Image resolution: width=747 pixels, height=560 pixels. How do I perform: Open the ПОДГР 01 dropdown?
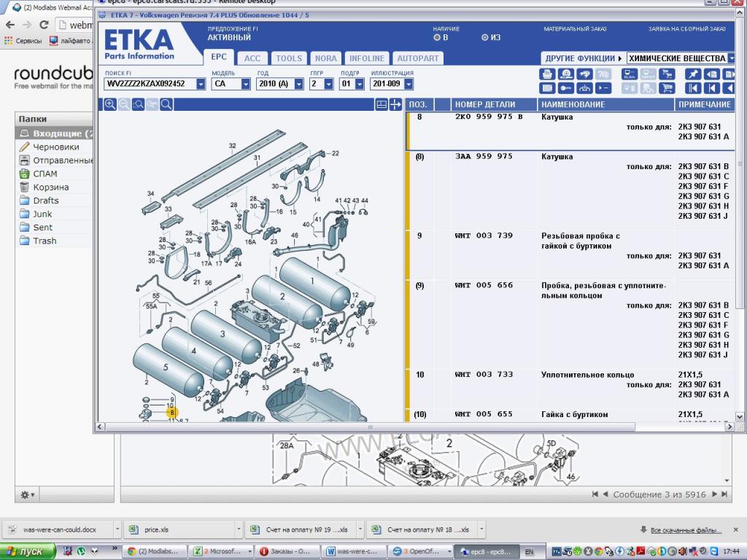pyautogui.click(x=360, y=84)
